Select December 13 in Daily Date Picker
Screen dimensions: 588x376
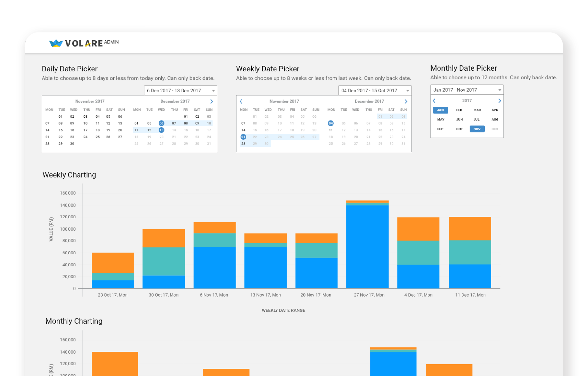161,130
